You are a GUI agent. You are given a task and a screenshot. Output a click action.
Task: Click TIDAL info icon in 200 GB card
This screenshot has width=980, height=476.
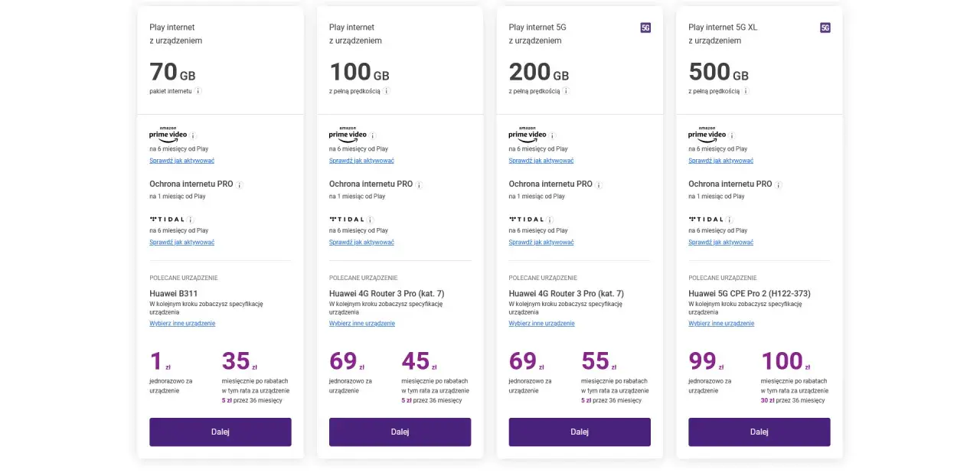point(550,220)
